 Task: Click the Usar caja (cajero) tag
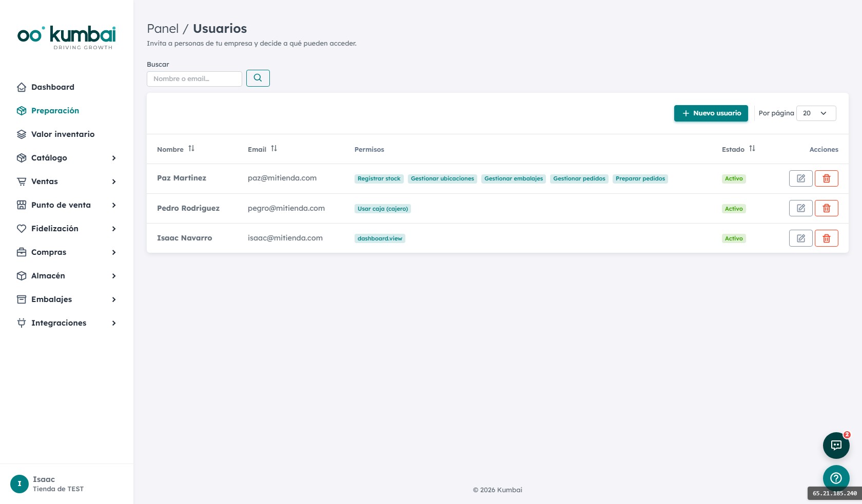[383, 209]
